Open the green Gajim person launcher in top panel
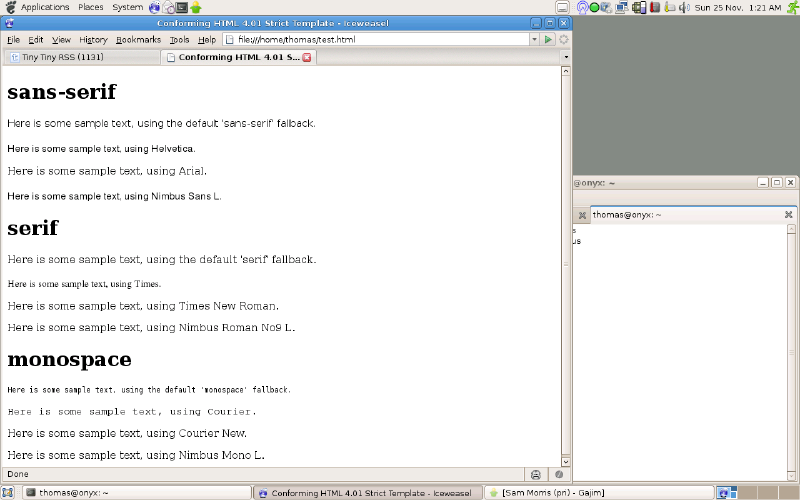Viewport: 800px width, 500px height. point(195,7)
